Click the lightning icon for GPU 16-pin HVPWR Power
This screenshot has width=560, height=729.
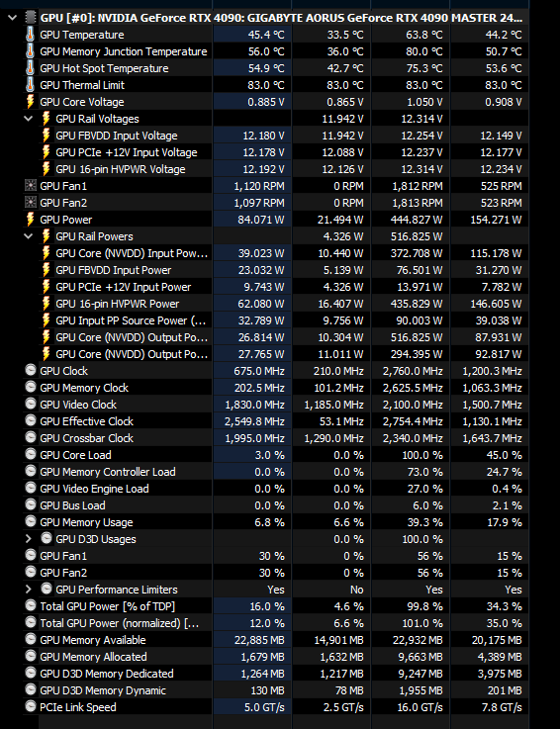click(47, 304)
